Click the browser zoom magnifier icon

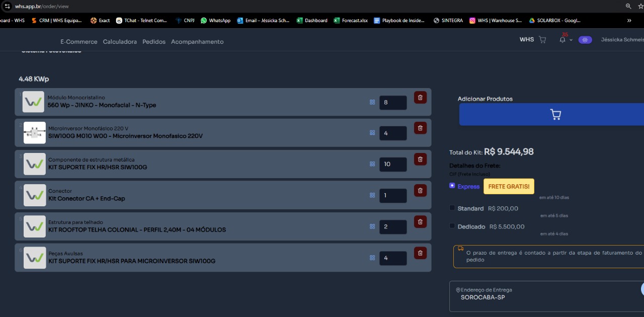(628, 6)
